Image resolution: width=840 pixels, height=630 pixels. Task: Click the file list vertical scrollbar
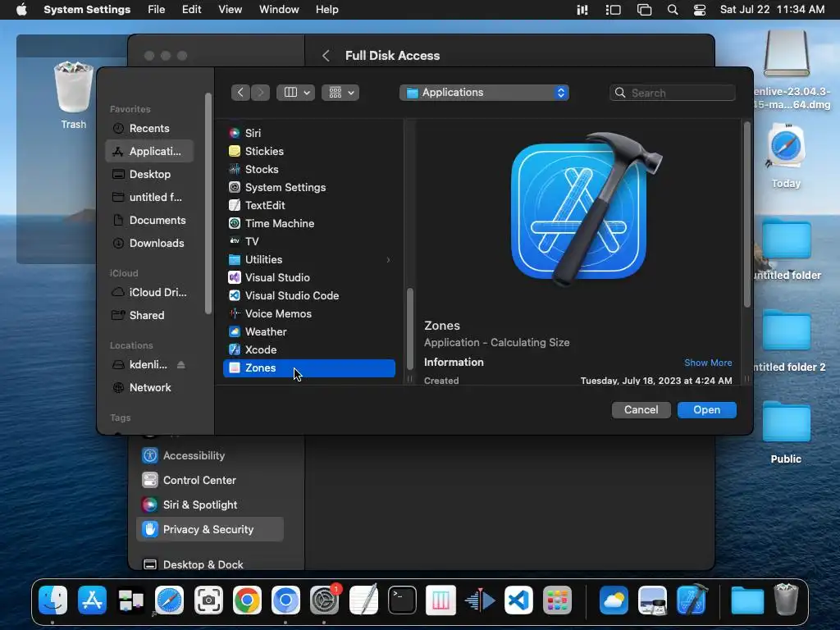[410, 329]
